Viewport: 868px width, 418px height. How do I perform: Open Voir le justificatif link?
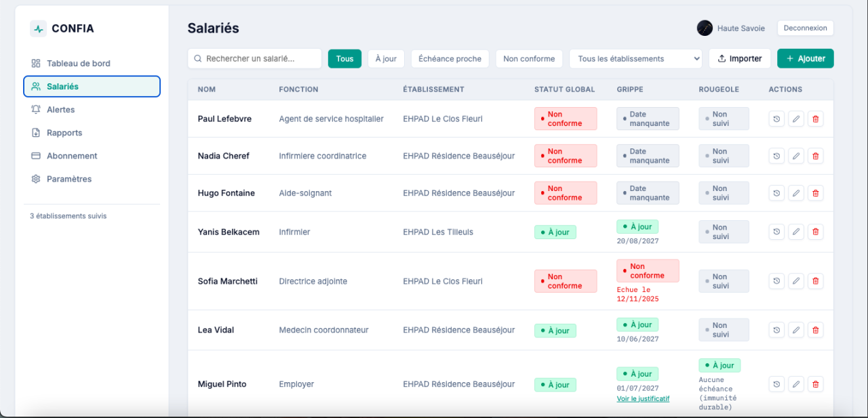coord(643,399)
